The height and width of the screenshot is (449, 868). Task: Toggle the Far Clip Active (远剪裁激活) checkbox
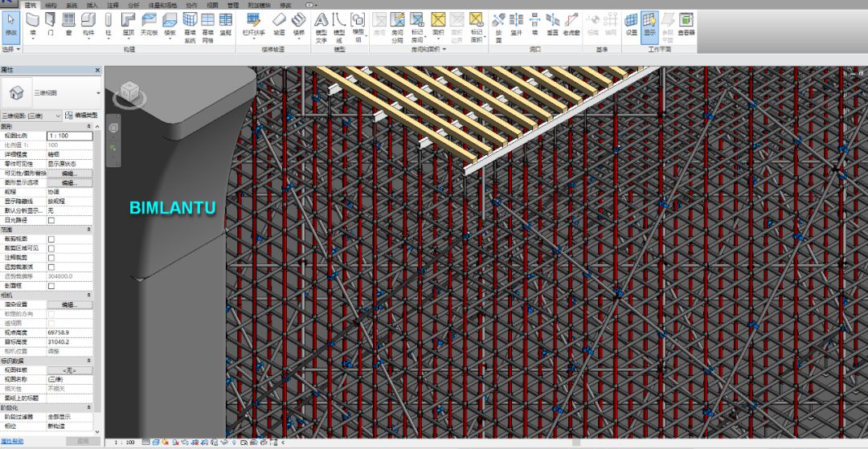[51, 267]
